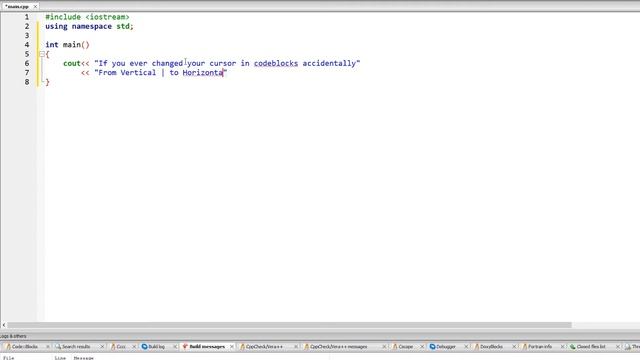Viewport: 640px width, 360px height.
Task: Click the pencil icon on the Cccc tab
Action: (x=113, y=347)
